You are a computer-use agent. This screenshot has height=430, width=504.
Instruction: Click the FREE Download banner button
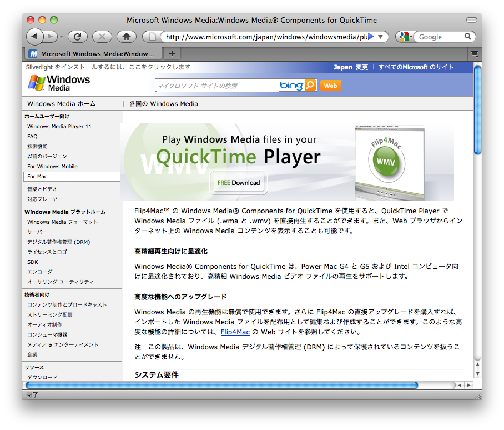tap(239, 183)
